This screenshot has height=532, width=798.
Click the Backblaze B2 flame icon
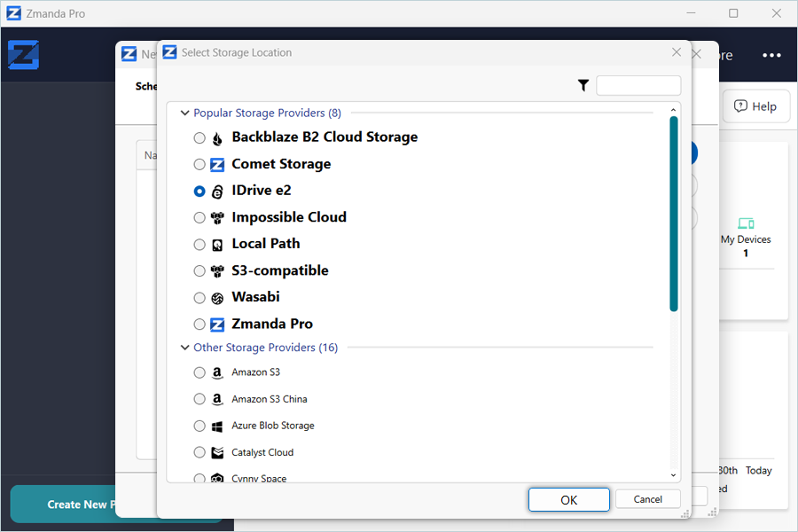[217, 138]
